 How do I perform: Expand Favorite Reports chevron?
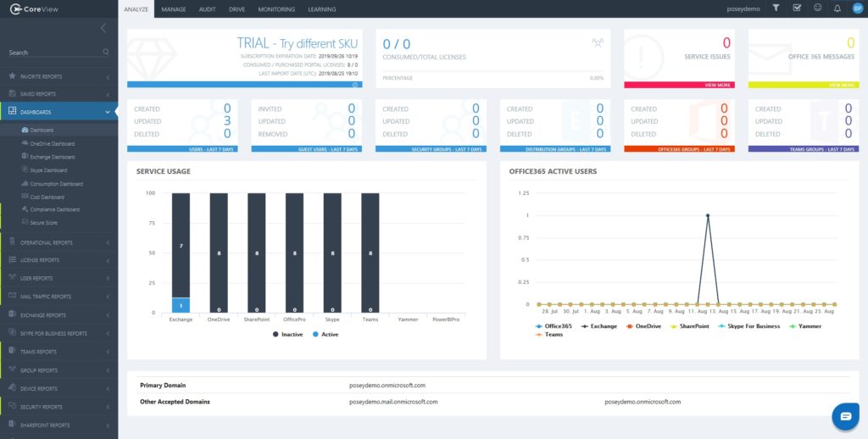108,77
